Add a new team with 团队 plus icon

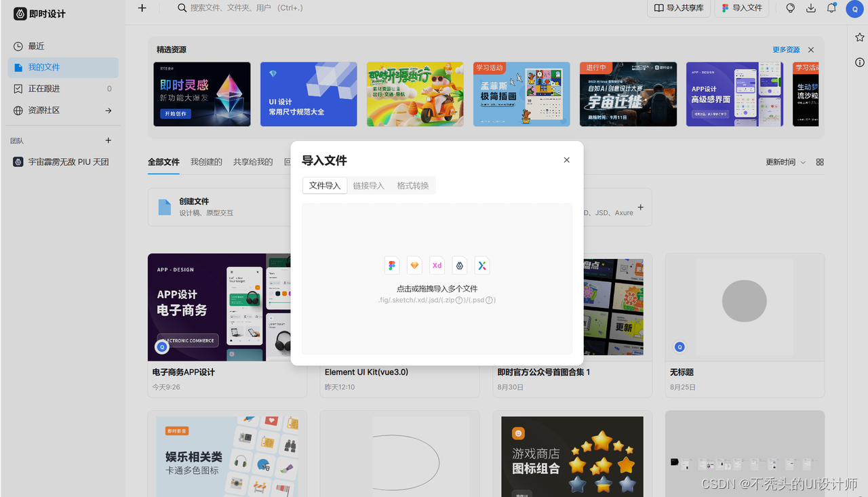click(108, 140)
